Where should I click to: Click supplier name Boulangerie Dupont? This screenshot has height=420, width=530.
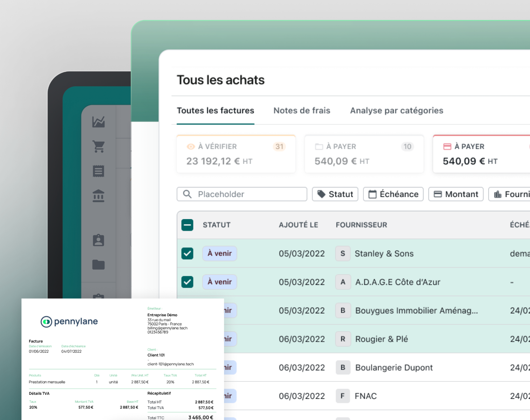pos(394,367)
